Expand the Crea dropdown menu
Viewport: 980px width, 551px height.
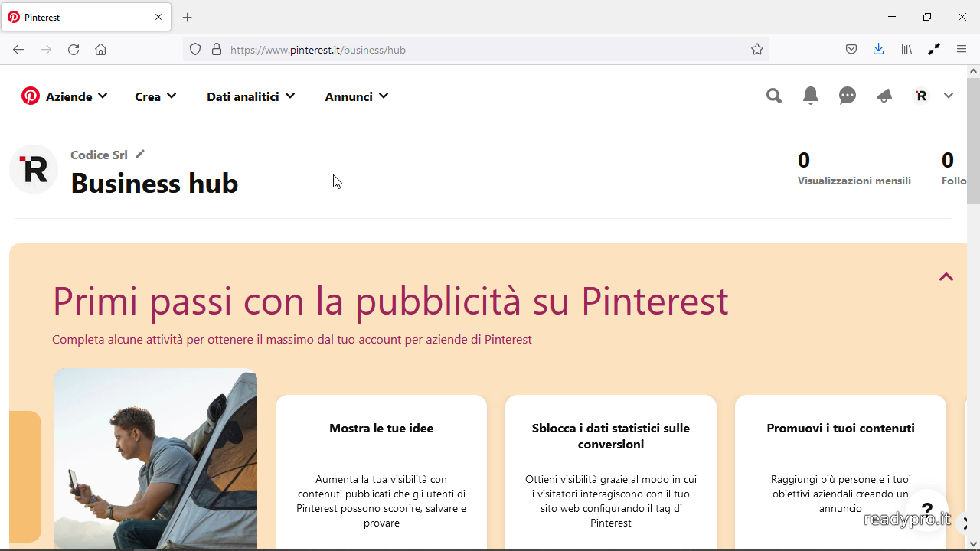pos(155,96)
